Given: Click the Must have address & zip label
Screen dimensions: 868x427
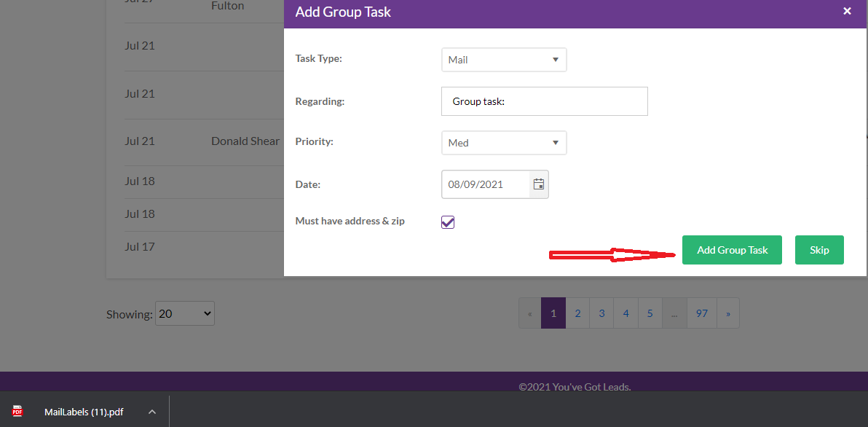Looking at the screenshot, I should pyautogui.click(x=350, y=221).
